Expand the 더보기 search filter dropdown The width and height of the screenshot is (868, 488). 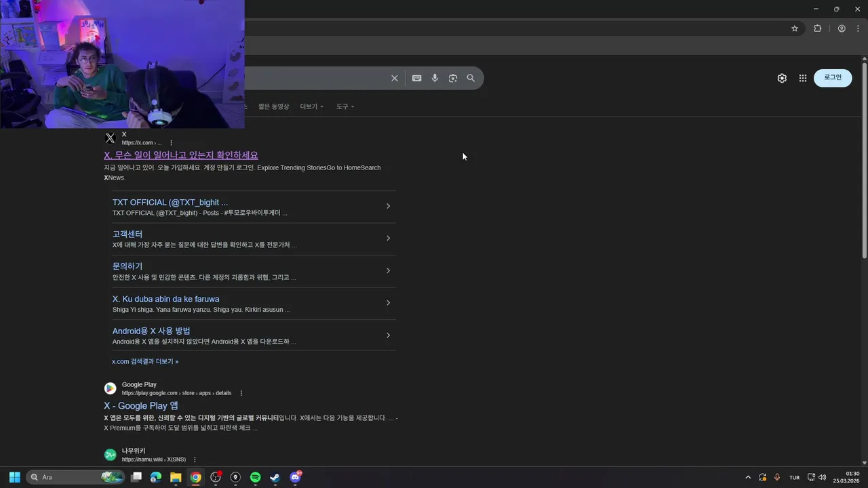click(x=312, y=106)
